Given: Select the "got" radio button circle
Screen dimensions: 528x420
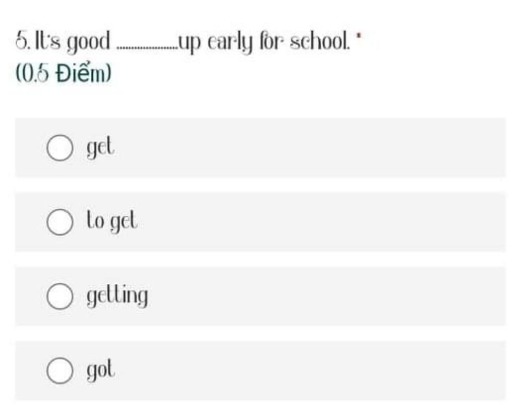Looking at the screenshot, I should point(60,370).
